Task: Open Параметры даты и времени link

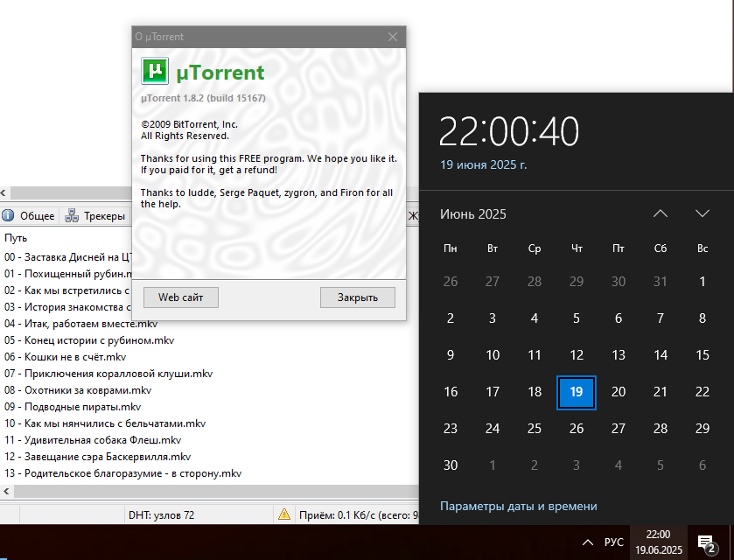Action: pos(519,506)
